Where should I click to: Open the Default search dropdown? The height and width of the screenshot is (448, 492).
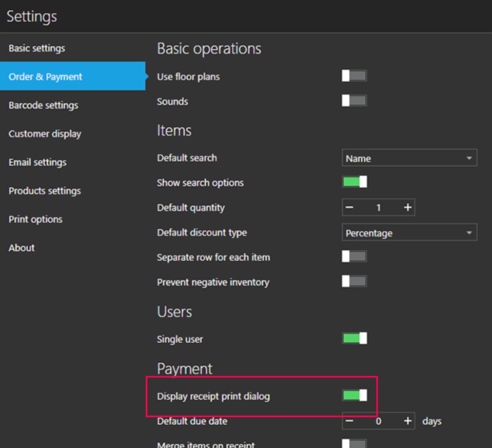click(x=409, y=158)
